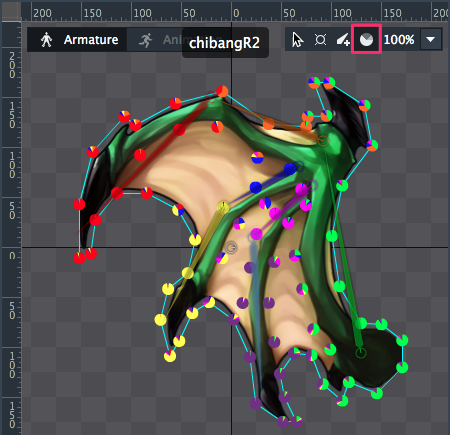
Task: Select the arrow pointer tool
Action: pos(297,40)
